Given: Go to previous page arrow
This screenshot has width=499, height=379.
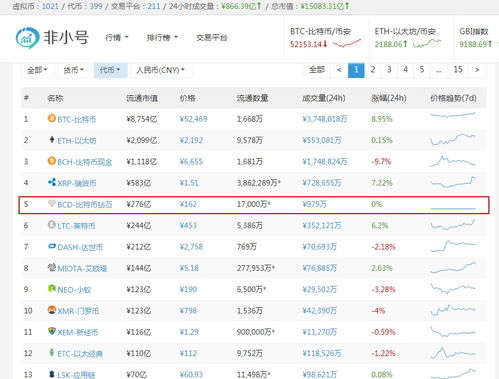Looking at the screenshot, I should point(339,70).
